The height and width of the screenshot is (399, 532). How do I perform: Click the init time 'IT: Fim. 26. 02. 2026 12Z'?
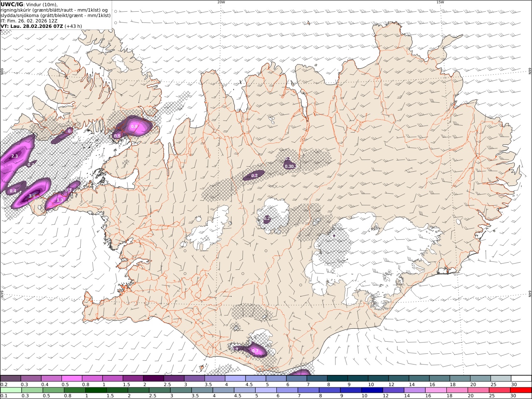click(29, 21)
